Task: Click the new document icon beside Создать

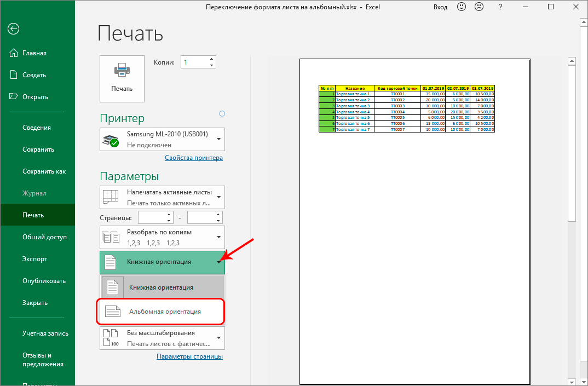Action: point(14,74)
